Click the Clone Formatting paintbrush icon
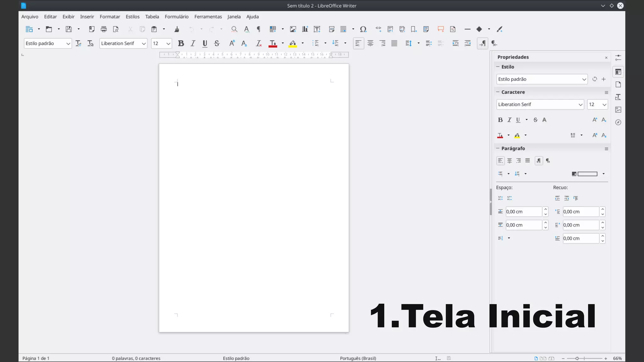This screenshot has height=362, width=644. point(177,29)
